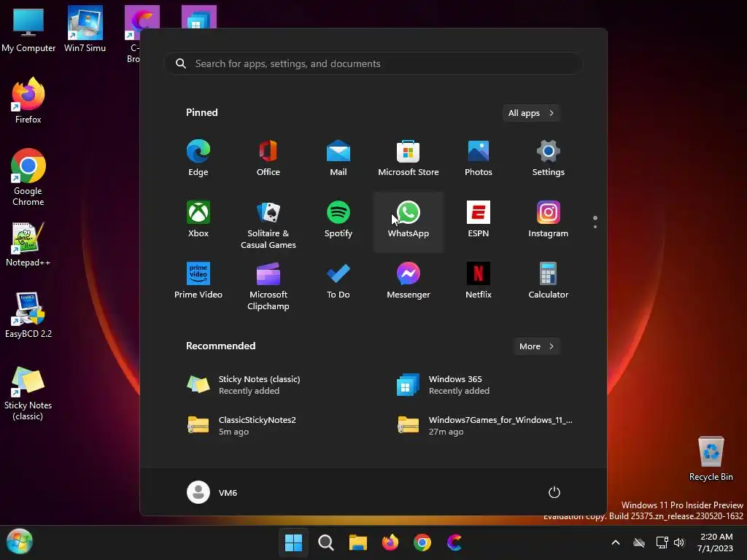Open the volume control in the tray
Image resolution: width=747 pixels, height=560 pixels.
tap(679, 542)
